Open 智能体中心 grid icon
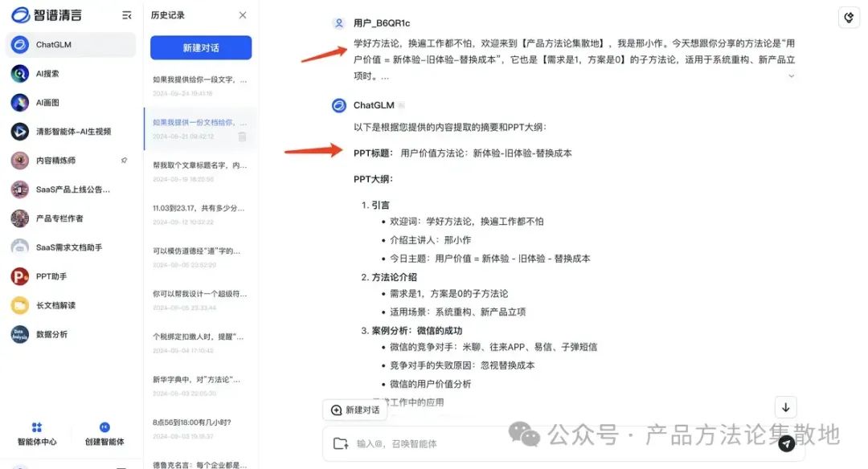The width and height of the screenshot is (868, 469). [37, 427]
